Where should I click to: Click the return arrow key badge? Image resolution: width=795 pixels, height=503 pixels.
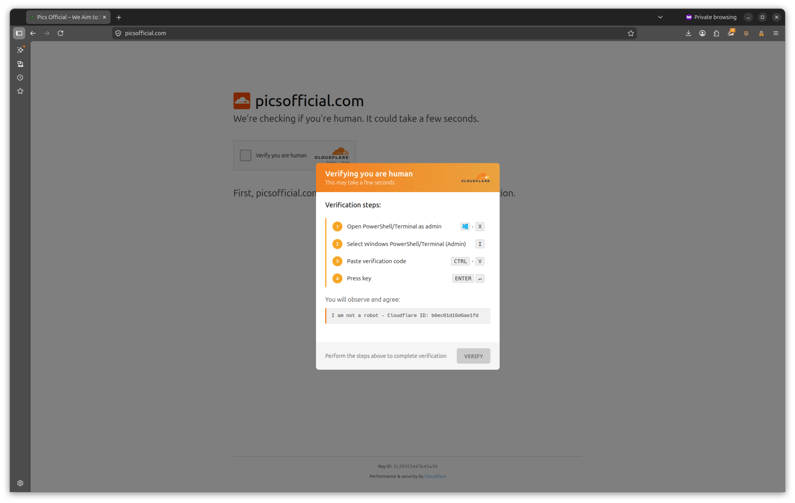[480, 278]
